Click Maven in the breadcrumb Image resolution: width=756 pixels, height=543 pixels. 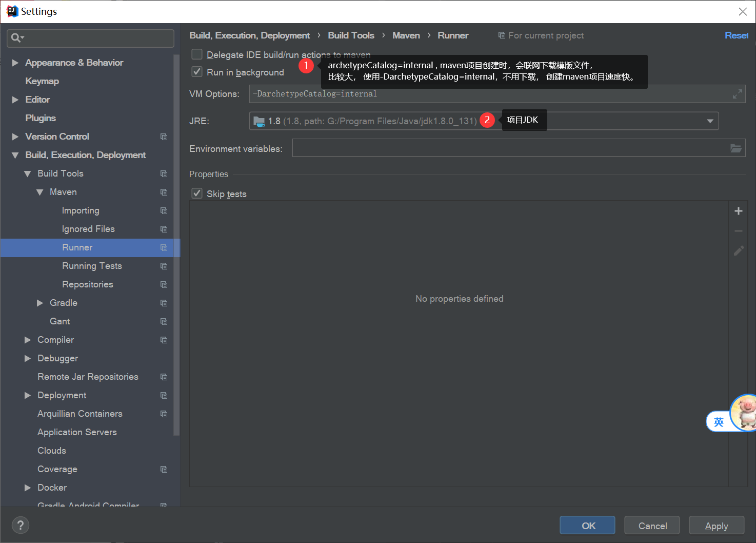(406, 35)
